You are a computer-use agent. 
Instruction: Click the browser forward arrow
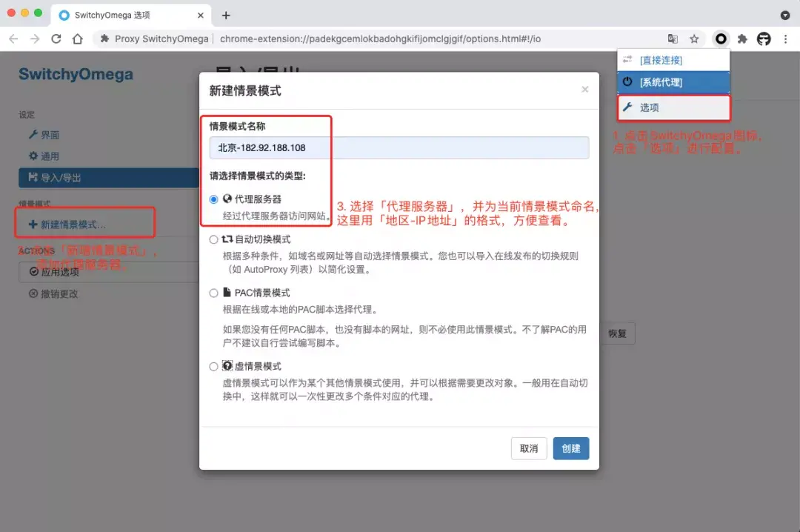[35, 39]
